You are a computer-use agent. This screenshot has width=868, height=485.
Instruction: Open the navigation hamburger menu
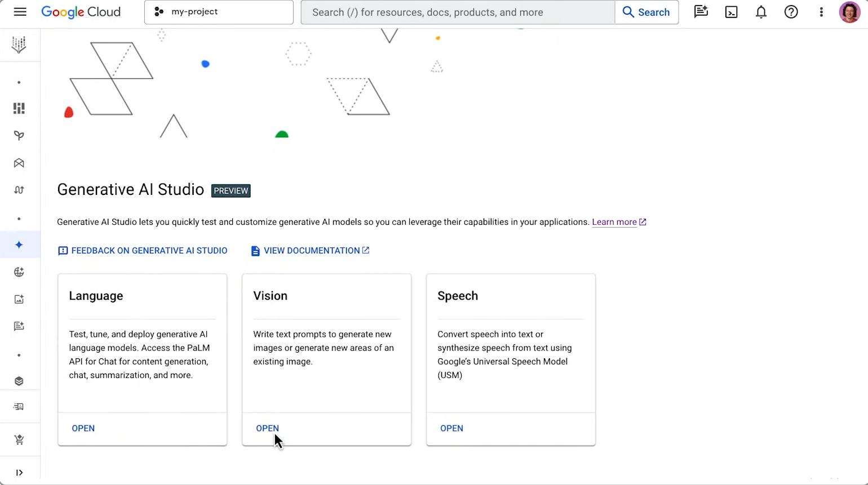[x=20, y=12]
